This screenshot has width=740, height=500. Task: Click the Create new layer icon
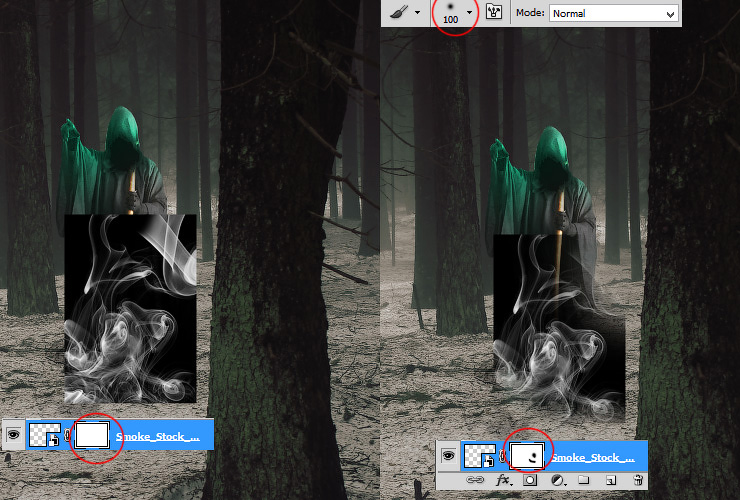(611, 480)
